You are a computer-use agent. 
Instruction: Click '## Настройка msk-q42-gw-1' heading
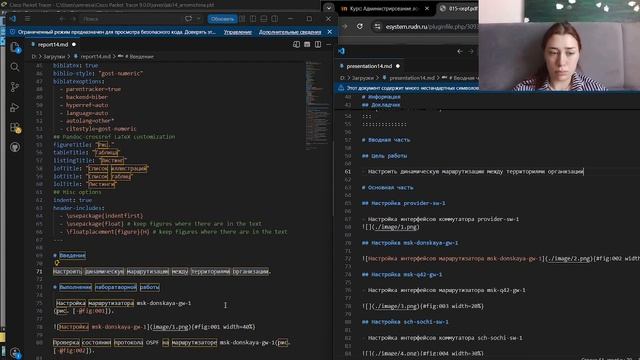(402, 275)
